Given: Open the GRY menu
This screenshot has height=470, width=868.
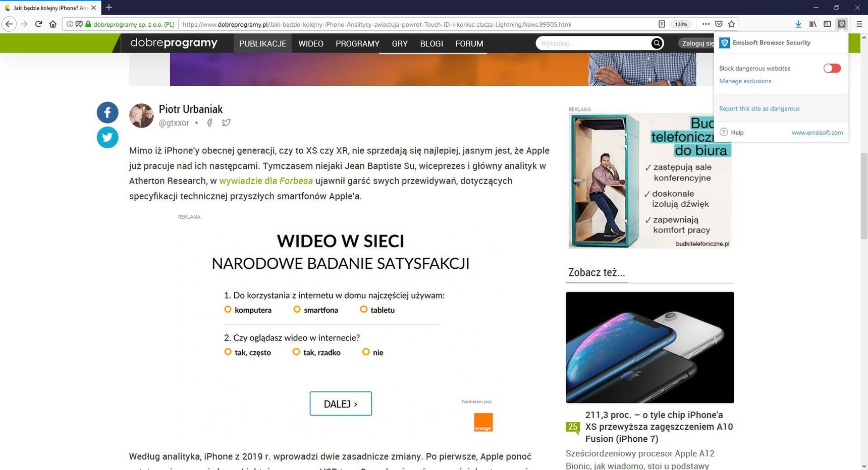Looking at the screenshot, I should point(400,43).
